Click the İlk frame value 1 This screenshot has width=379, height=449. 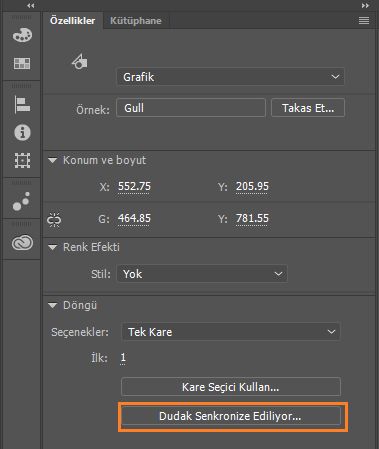pyautogui.click(x=123, y=358)
